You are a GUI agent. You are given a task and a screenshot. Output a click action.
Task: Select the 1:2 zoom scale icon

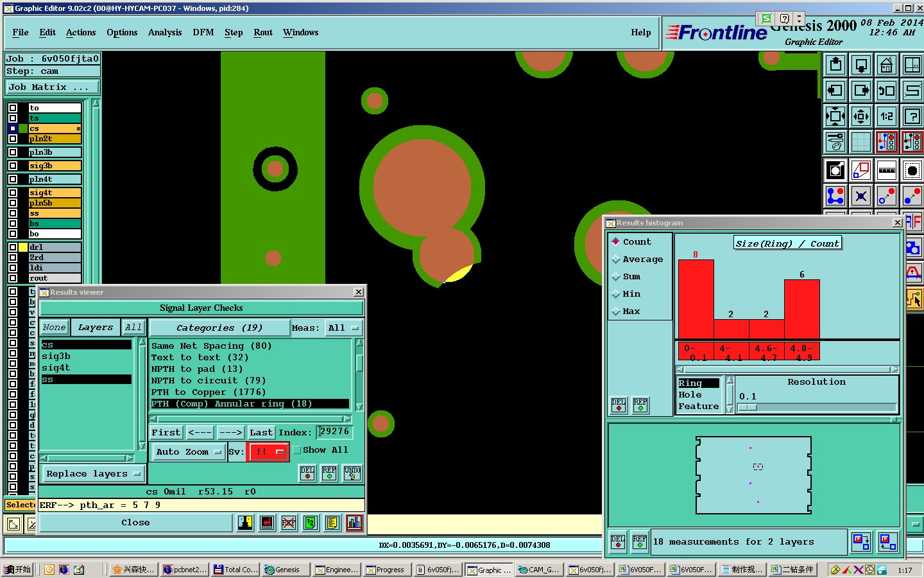click(x=886, y=116)
